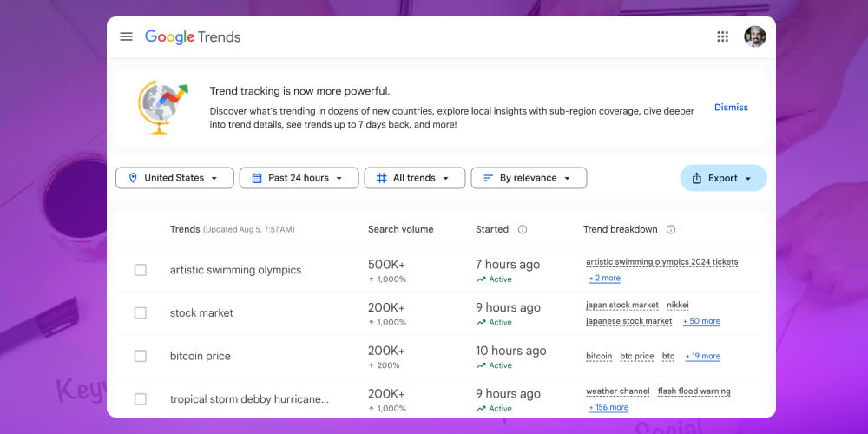This screenshot has height=434, width=868.
Task: Click the share icon in Export button
Action: [x=697, y=178]
